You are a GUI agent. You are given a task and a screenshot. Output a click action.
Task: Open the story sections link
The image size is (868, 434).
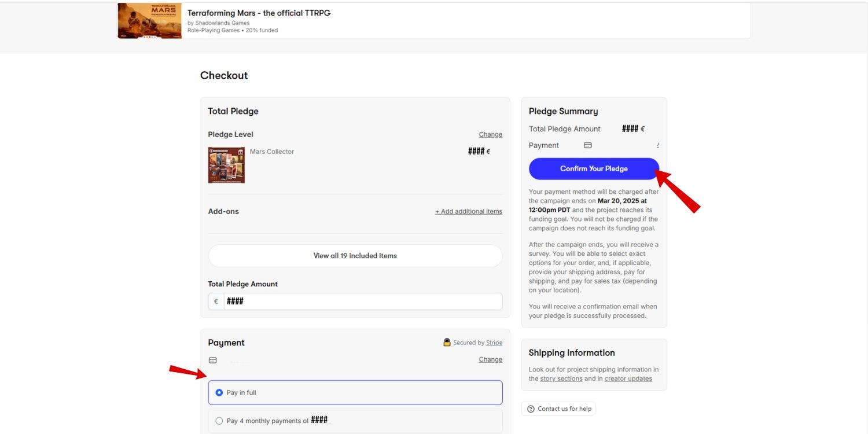(561, 378)
